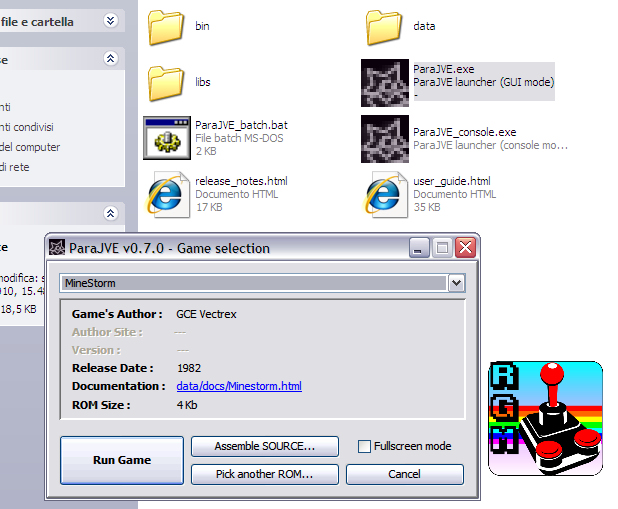
Task: Select the ParaJVE.exe cat icon
Action: (385, 83)
